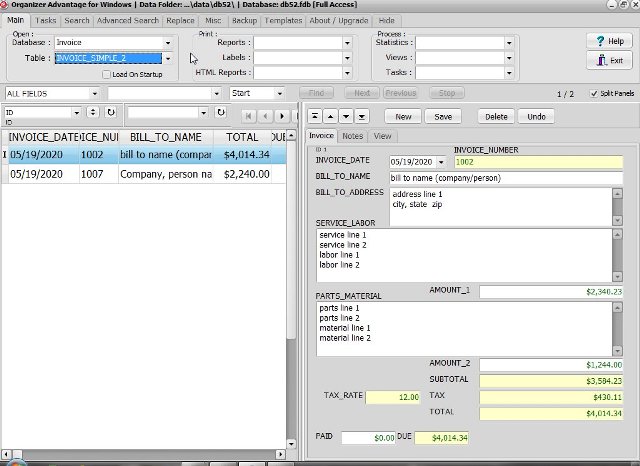
Task: Click the AMOUNT_1 field showing $2,340.23
Action: coord(551,292)
